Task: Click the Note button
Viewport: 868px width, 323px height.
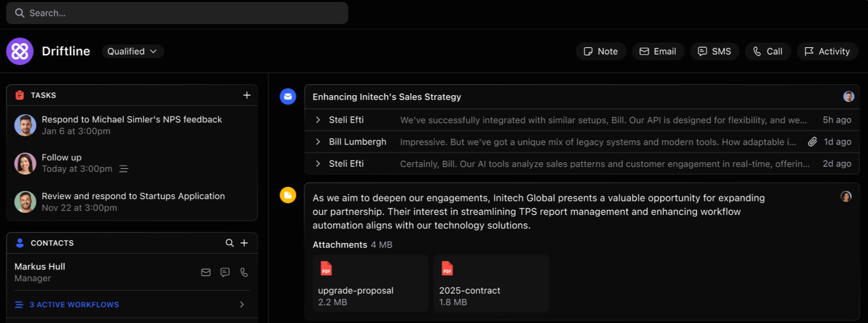Action: point(601,51)
